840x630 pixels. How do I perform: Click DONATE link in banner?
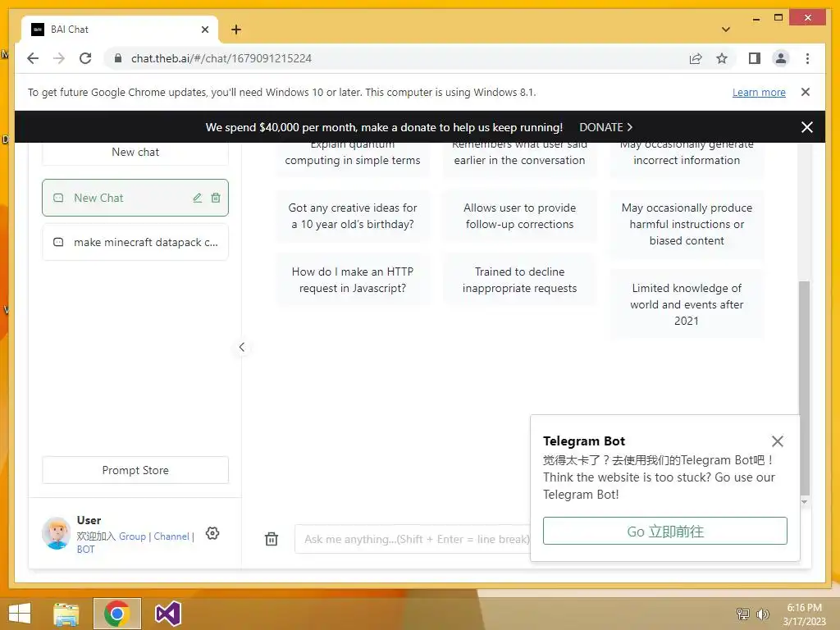605,127
